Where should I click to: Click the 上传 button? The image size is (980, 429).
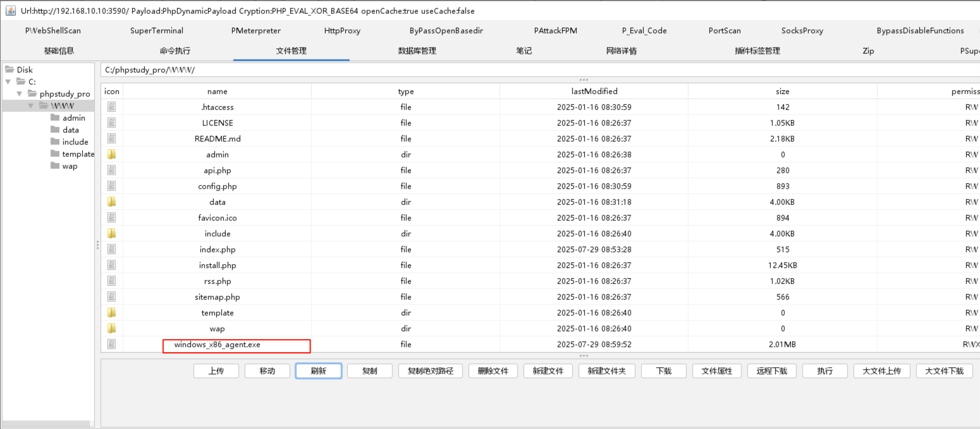[216, 371]
